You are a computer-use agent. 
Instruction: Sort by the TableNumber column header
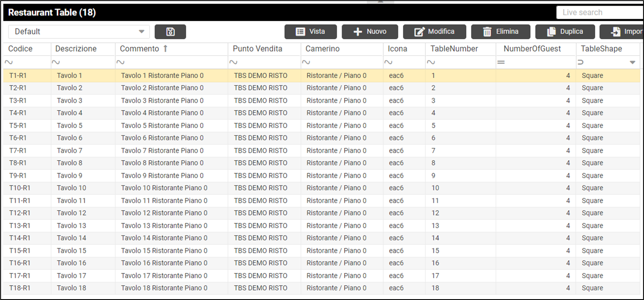[x=454, y=49]
